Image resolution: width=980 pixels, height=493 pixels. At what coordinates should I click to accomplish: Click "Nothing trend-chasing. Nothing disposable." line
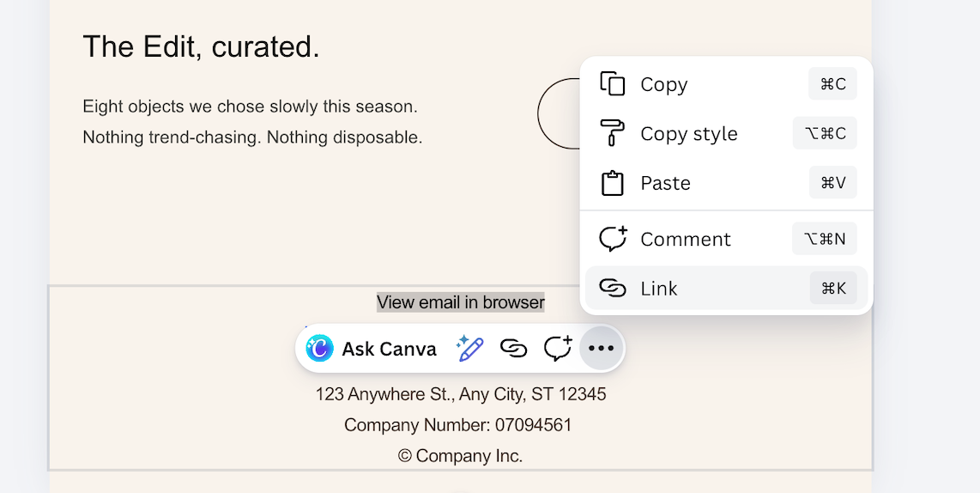252,137
